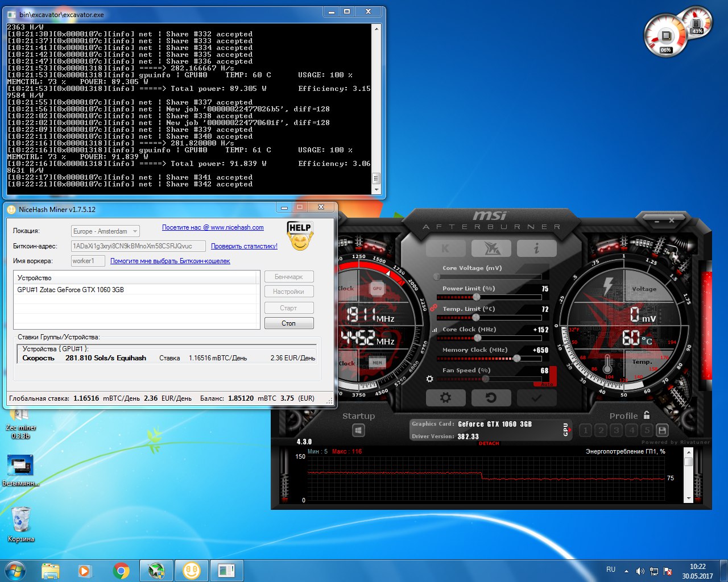The width and height of the screenshot is (728, 582).
Task: Select Afterburner profile slot 5
Action: pos(647,430)
